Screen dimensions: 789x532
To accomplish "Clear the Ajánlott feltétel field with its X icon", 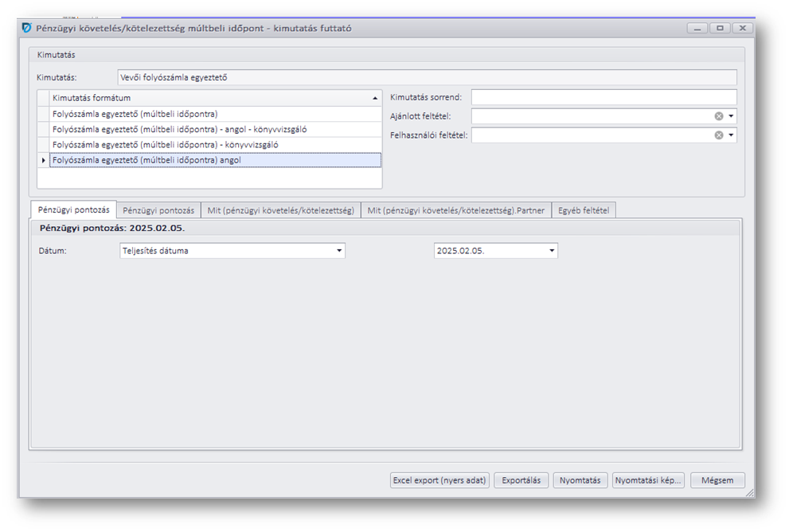I will pyautogui.click(x=719, y=116).
